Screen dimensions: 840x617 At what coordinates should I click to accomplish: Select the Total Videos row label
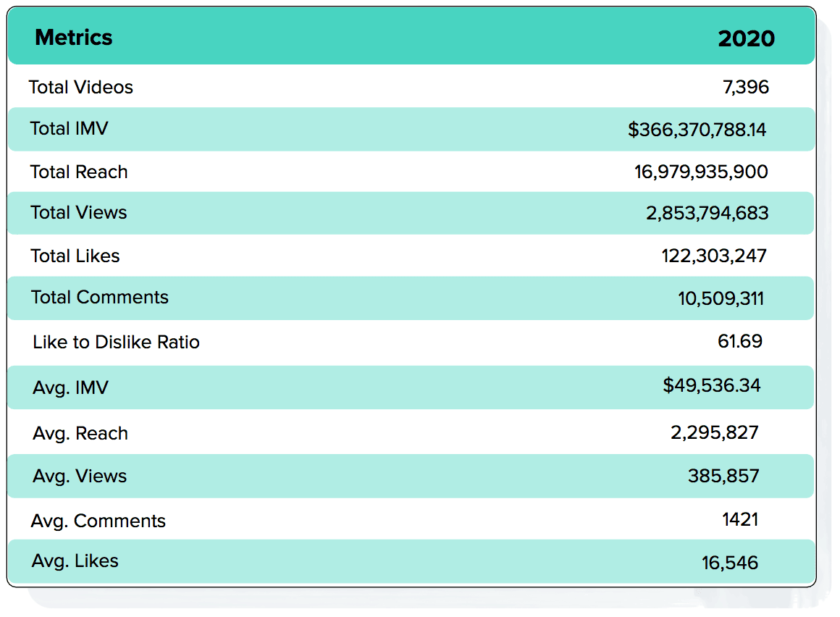click(x=81, y=88)
